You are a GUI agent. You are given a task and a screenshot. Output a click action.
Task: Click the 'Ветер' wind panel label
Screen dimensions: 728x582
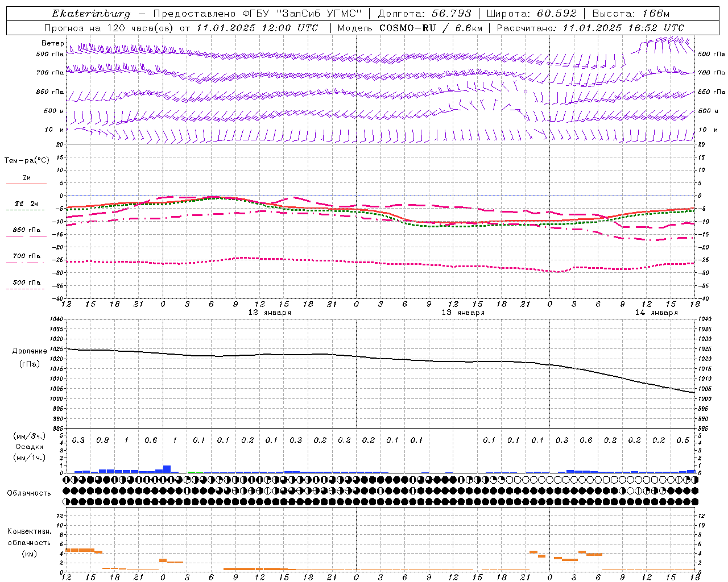(x=53, y=43)
